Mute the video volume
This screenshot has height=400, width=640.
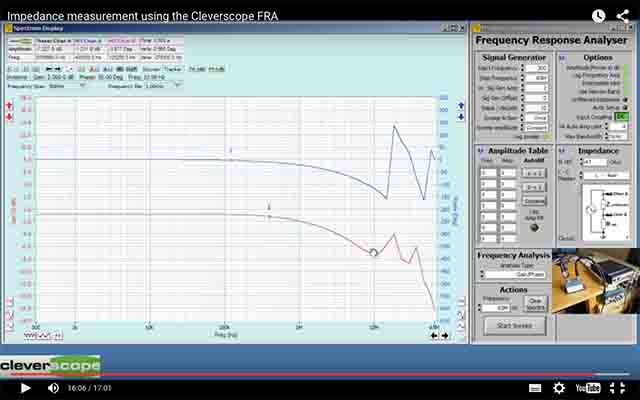53,388
